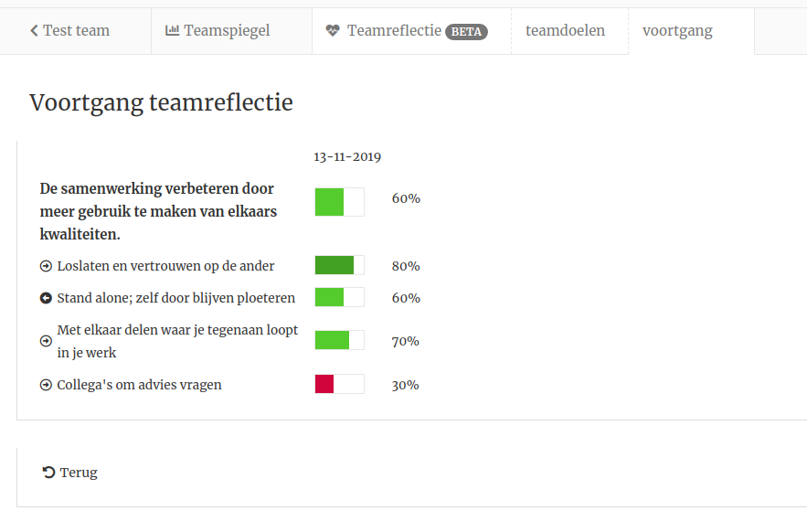Viewport: 807px width, 532px height.
Task: Click the 70% progress bar
Action: (x=340, y=340)
